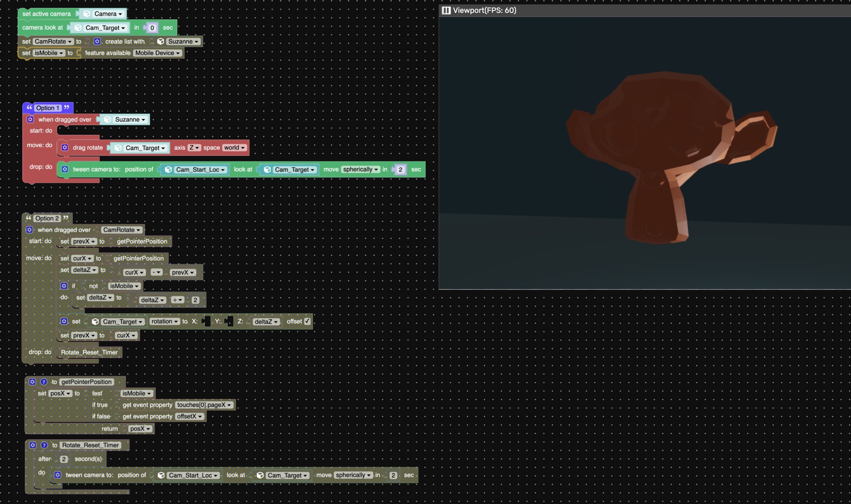
Task: Edit the 2 sec field in Option 1 tween camera
Action: point(401,169)
